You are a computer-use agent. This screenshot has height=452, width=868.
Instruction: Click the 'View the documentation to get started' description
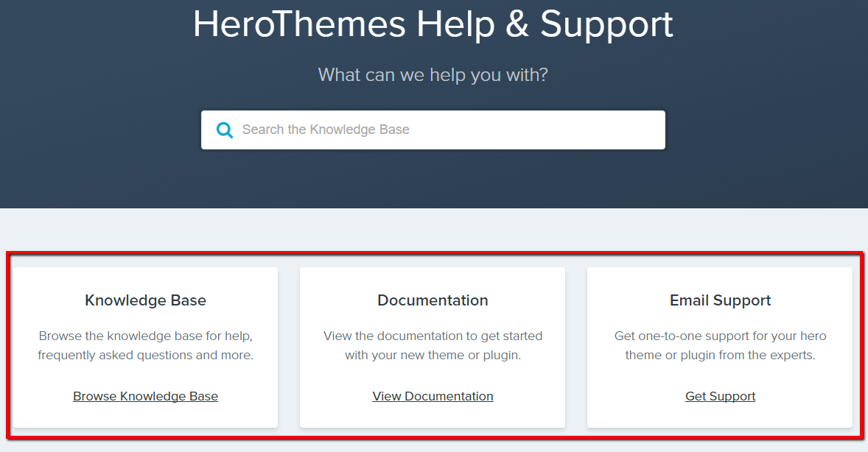pyautogui.click(x=433, y=345)
